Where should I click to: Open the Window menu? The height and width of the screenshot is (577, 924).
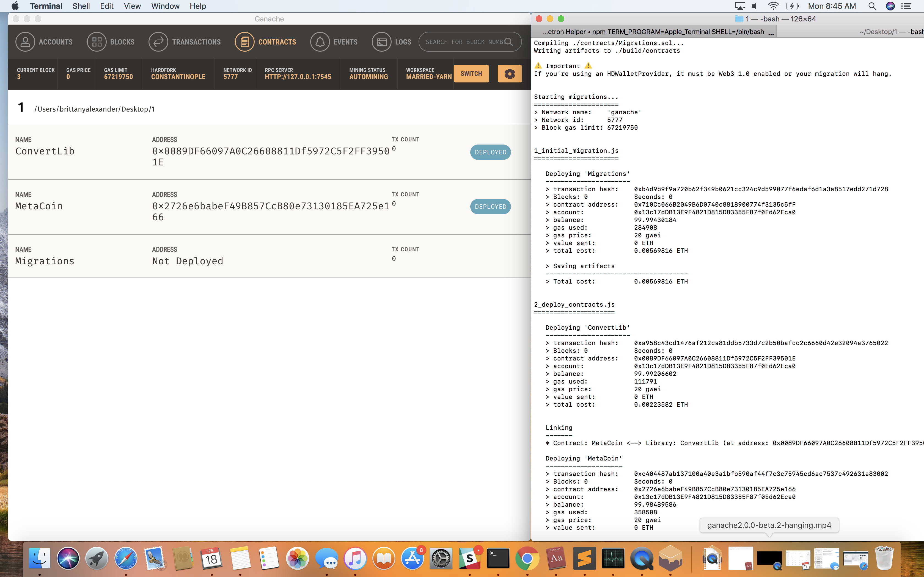point(165,6)
